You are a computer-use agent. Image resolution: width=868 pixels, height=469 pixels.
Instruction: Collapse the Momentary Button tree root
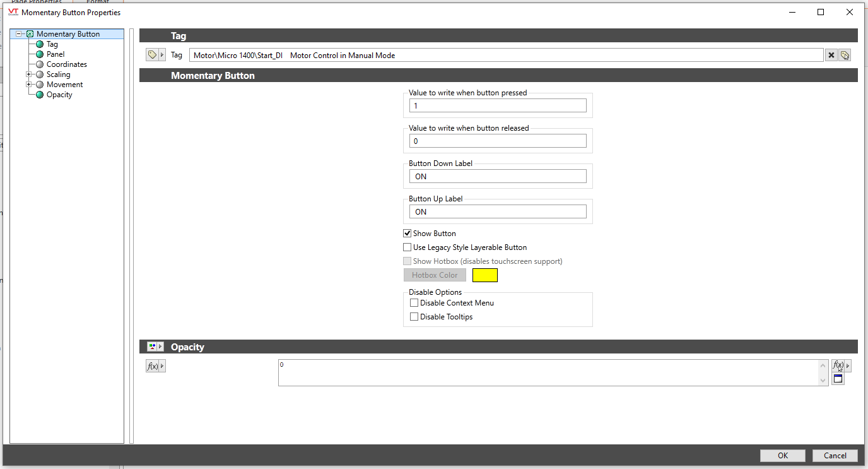tap(20, 34)
